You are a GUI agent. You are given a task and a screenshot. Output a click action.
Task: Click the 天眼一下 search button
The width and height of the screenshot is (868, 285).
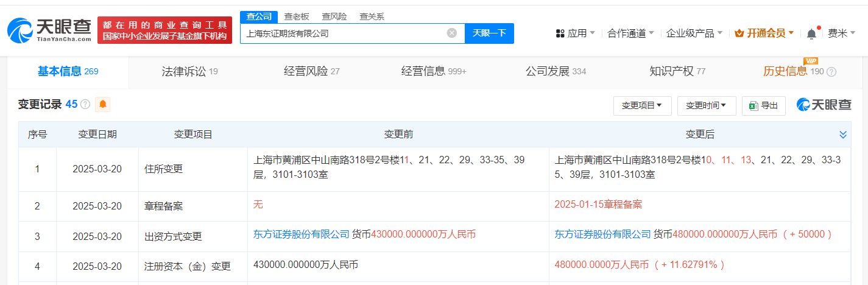pos(489,33)
